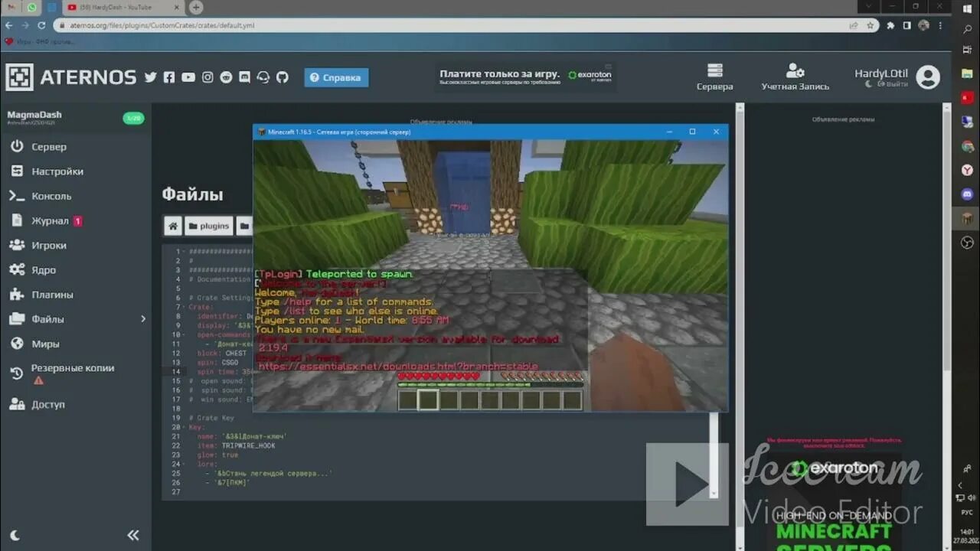
Task: Open Windows Start button
Action: (967, 8)
